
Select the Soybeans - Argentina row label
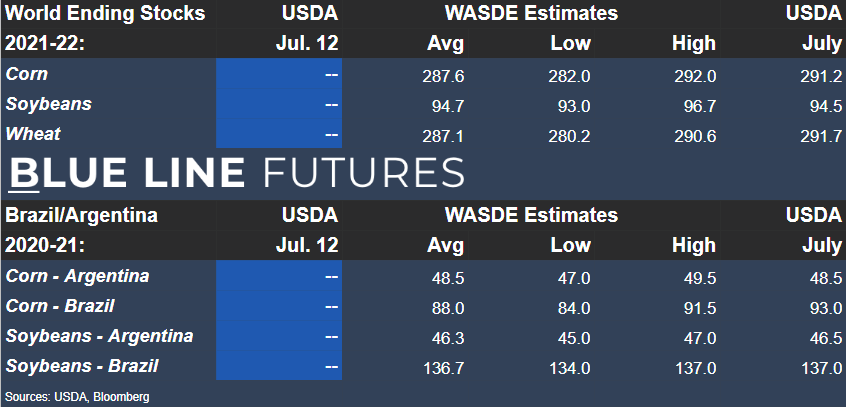[x=99, y=336]
